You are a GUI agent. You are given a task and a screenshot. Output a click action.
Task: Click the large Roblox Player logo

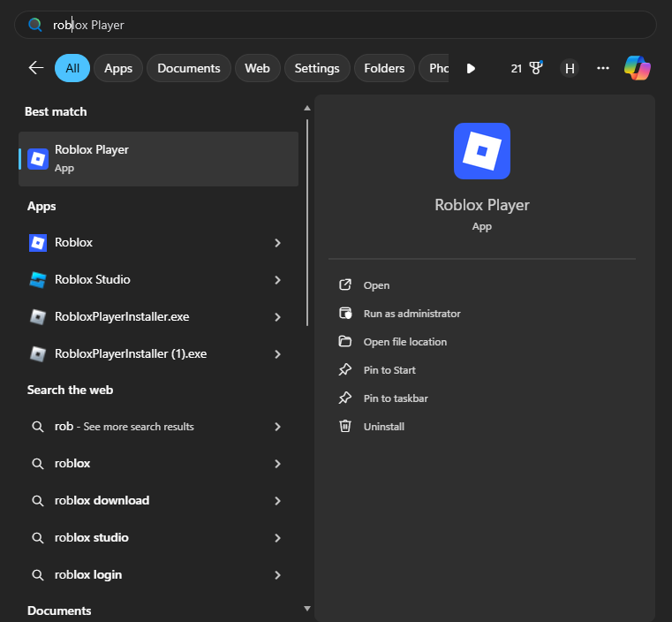(x=481, y=151)
